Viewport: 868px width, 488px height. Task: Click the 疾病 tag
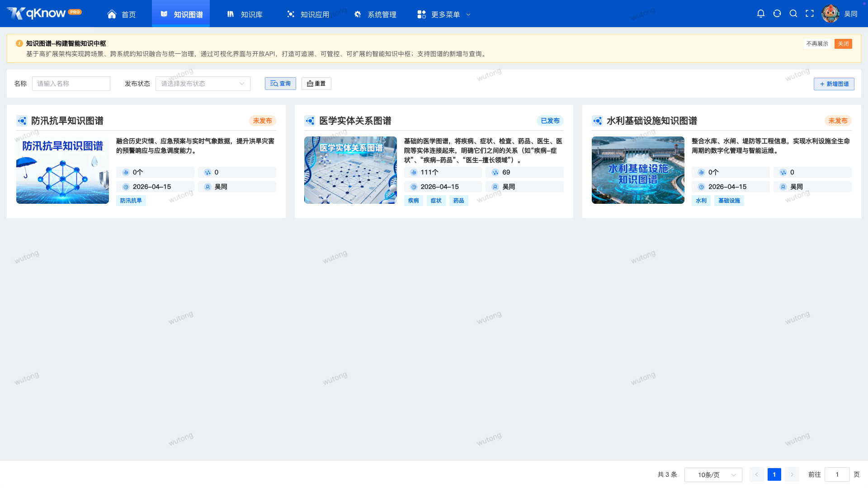click(414, 201)
